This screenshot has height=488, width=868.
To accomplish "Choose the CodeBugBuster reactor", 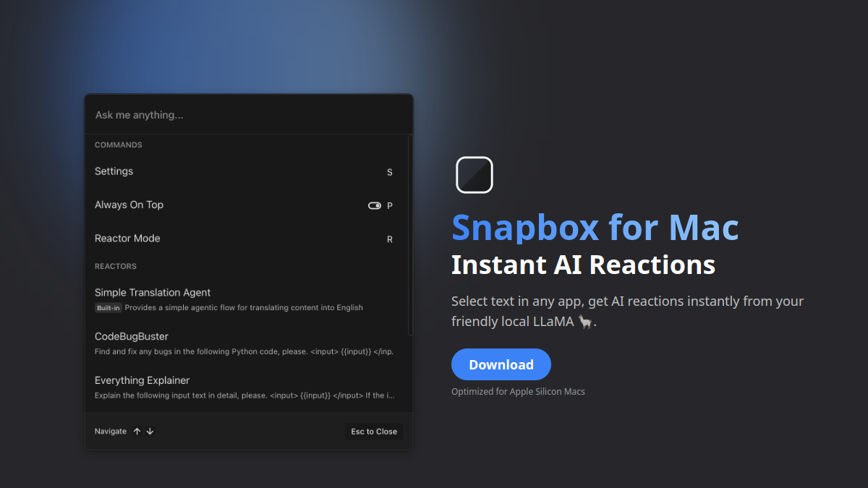I will coord(245,343).
